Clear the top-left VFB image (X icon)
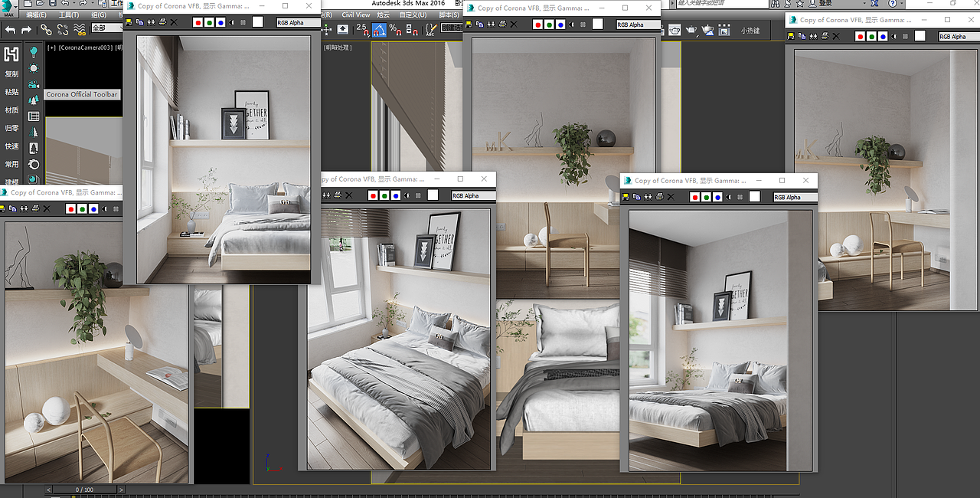The image size is (980, 498). (173, 22)
